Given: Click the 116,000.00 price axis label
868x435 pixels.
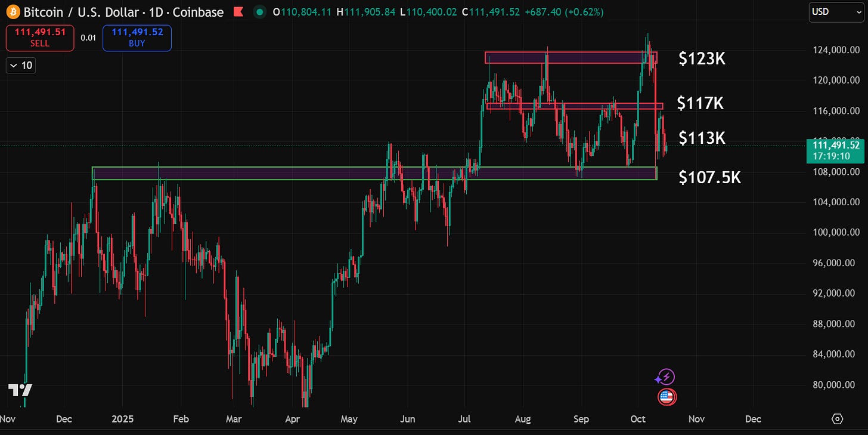Looking at the screenshot, I should pos(836,111).
